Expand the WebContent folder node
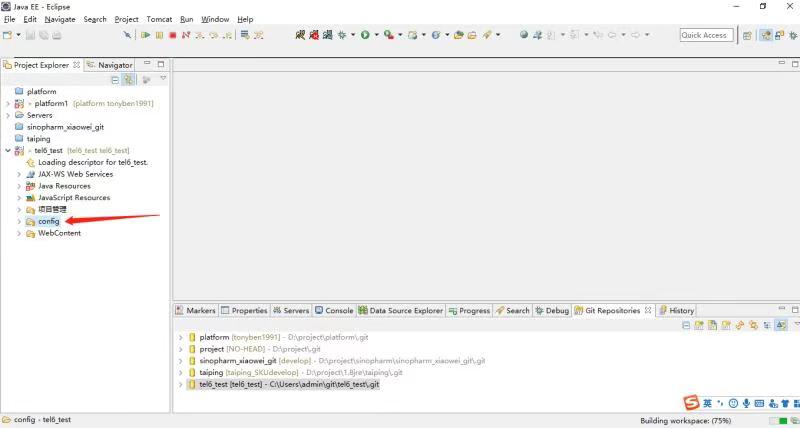The image size is (800, 428). coord(19,233)
